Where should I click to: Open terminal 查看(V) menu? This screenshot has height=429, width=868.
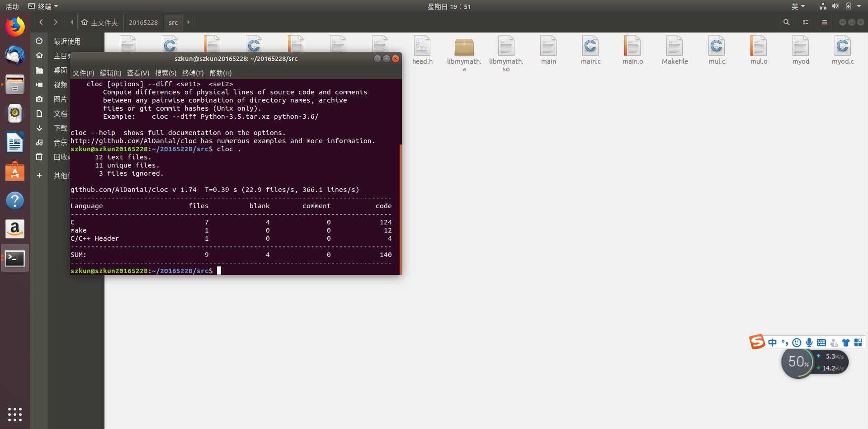[138, 73]
